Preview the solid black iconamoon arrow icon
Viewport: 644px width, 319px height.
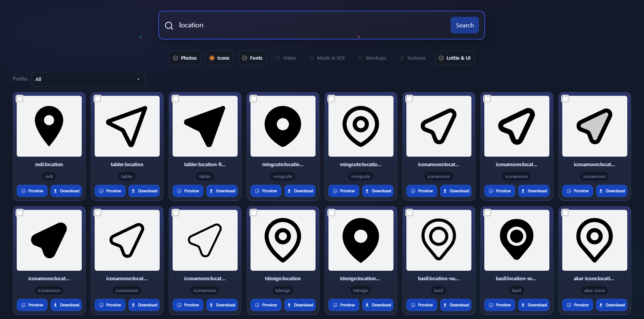(x=32, y=305)
